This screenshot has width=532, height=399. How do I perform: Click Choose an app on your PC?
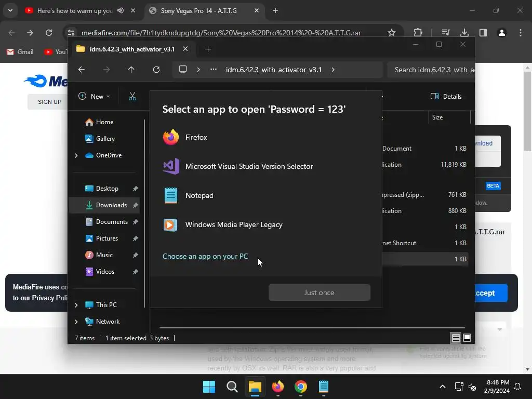pos(205,256)
